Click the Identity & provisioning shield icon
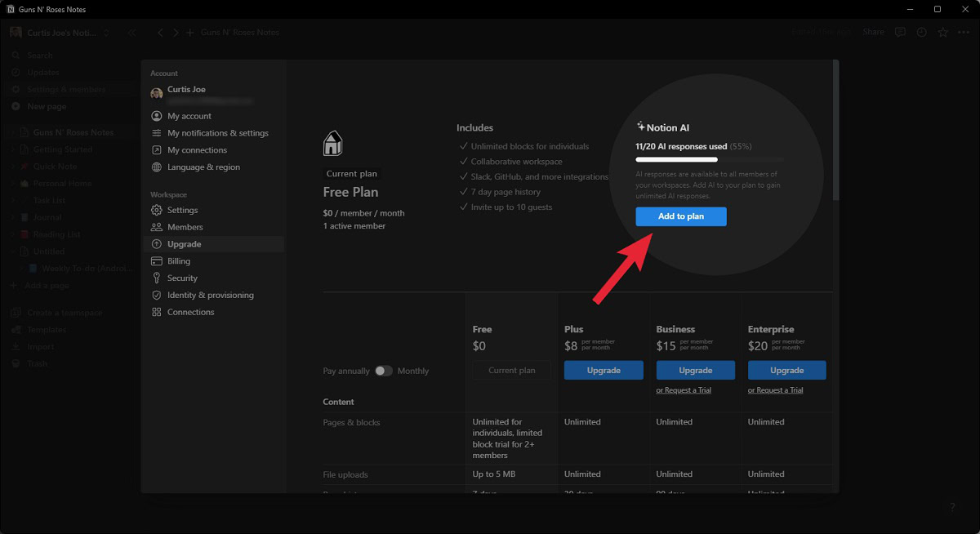980x534 pixels. pos(157,296)
